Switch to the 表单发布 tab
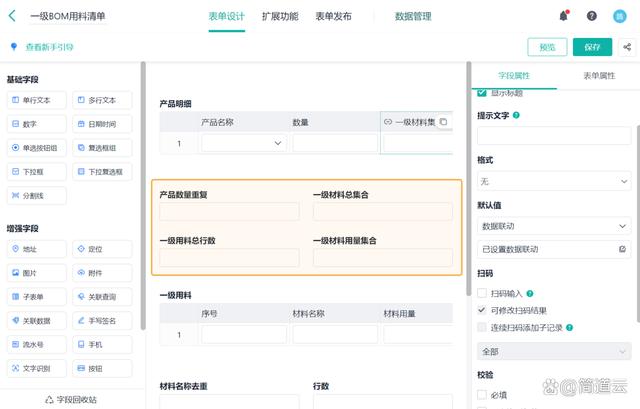Image resolution: width=640 pixels, height=409 pixels. click(333, 16)
